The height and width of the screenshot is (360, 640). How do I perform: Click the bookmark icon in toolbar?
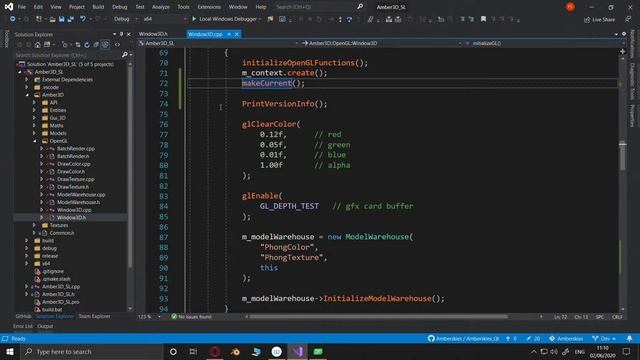[x=483, y=19]
